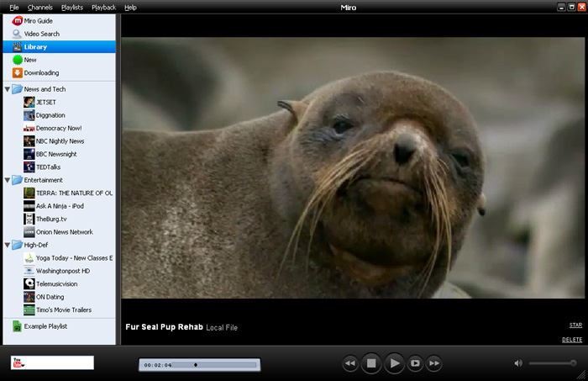Open the Miro Guide
588x381 pixels.
(x=38, y=20)
